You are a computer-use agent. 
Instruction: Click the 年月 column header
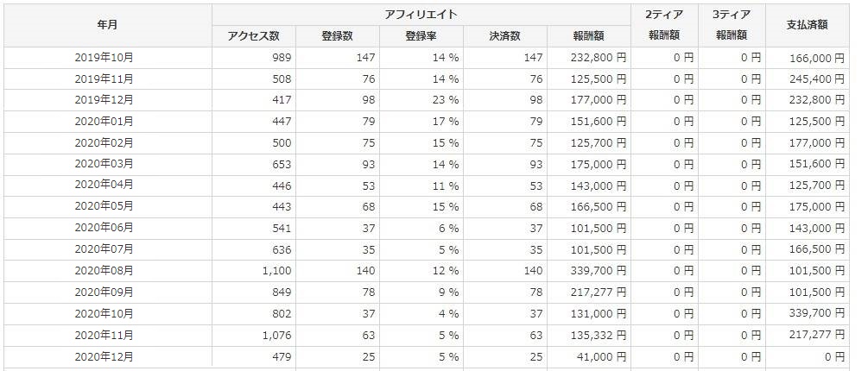click(x=108, y=25)
